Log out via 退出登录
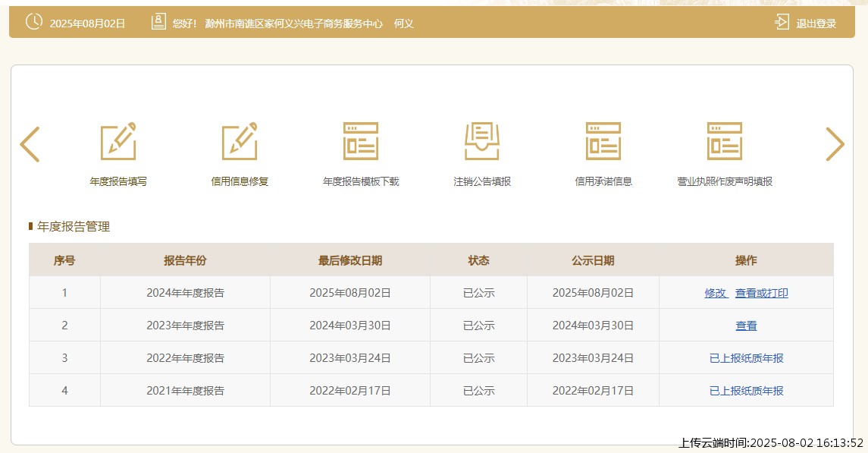Screen dimensions: 868x453 point(816,24)
